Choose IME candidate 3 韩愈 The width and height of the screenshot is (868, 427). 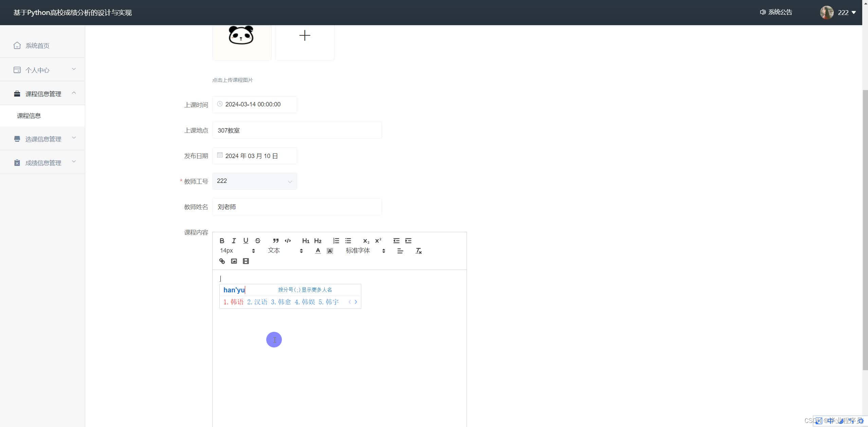pos(281,302)
